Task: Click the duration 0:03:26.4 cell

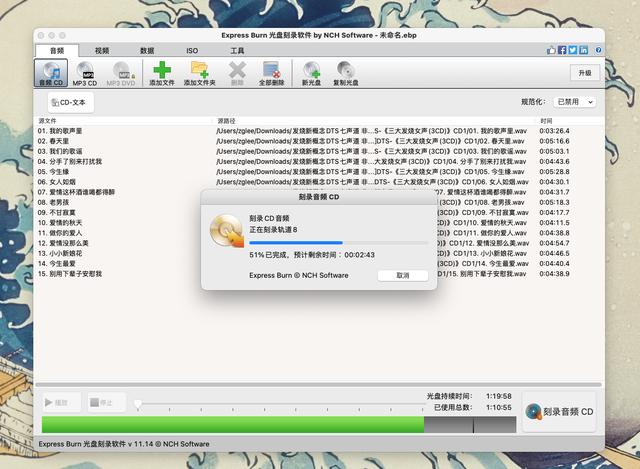Action: [x=554, y=131]
